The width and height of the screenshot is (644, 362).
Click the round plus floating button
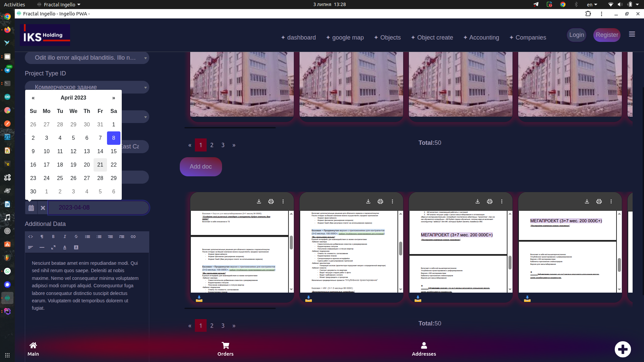(x=623, y=349)
